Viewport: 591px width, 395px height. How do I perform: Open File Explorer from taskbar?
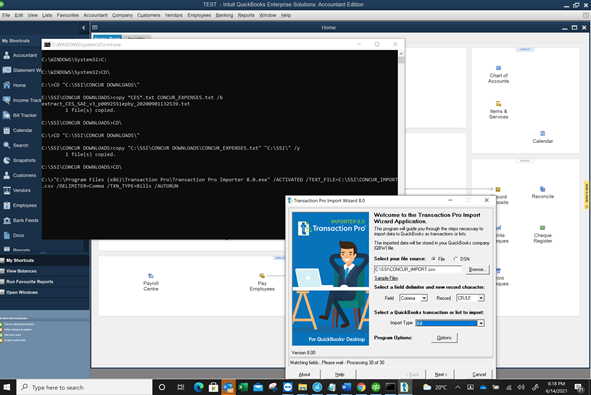(302, 387)
